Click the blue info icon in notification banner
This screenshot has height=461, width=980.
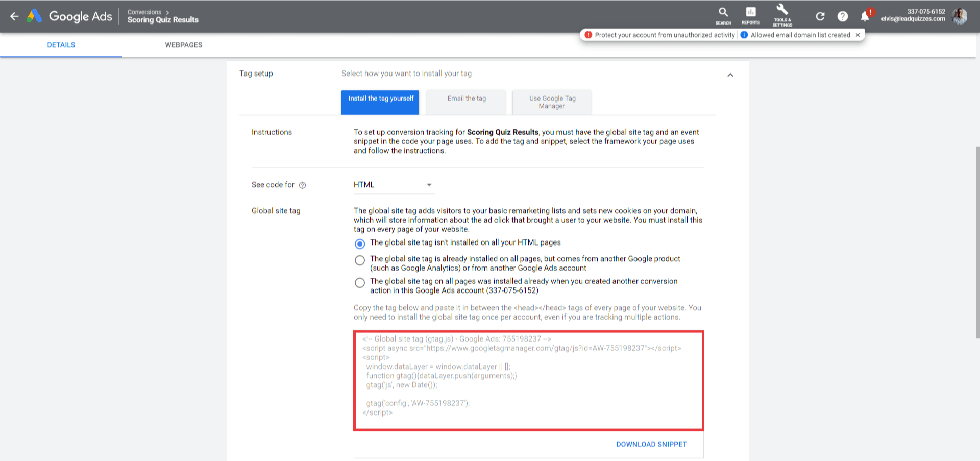click(744, 35)
